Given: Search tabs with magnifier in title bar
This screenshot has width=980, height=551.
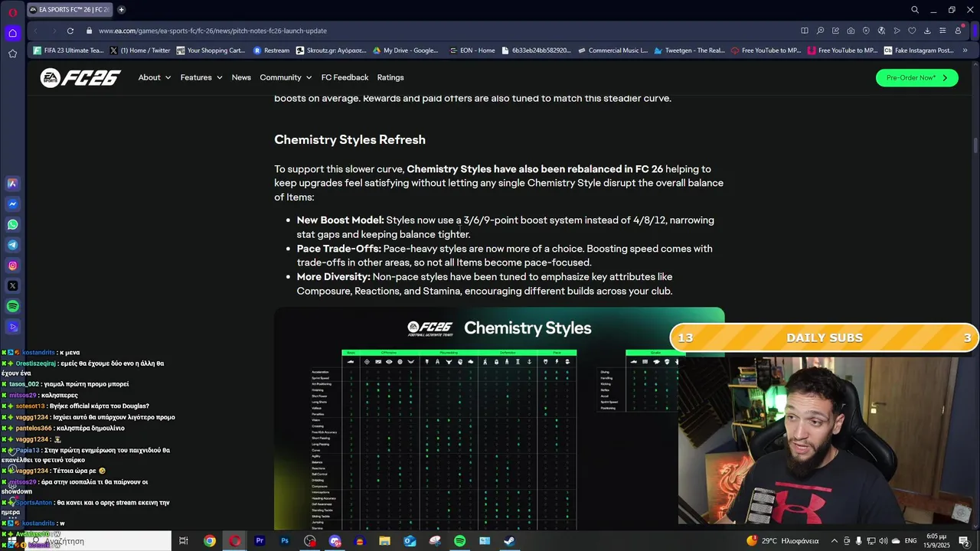Looking at the screenshot, I should click(x=915, y=10).
